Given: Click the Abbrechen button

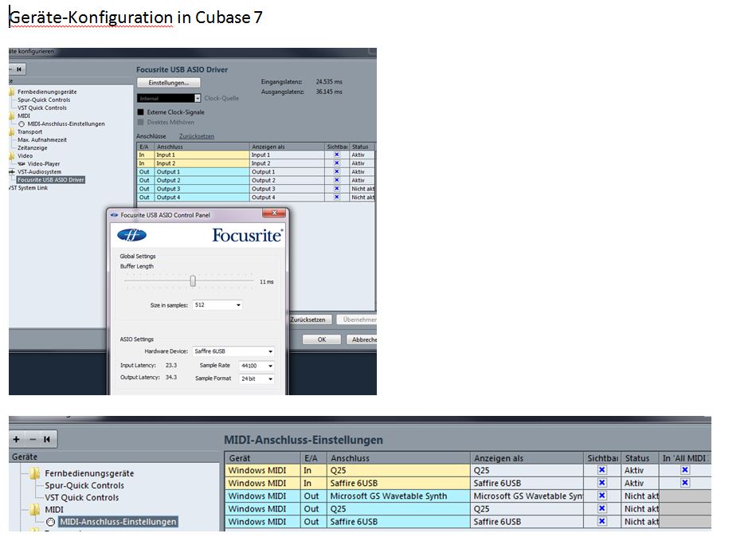Looking at the screenshot, I should 362,339.
